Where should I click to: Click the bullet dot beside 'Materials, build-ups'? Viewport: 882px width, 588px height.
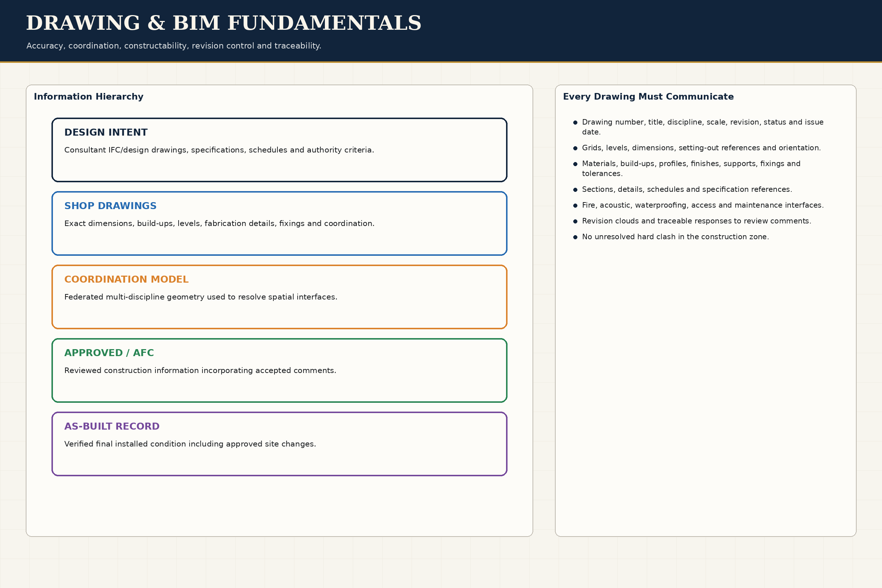tap(575, 164)
